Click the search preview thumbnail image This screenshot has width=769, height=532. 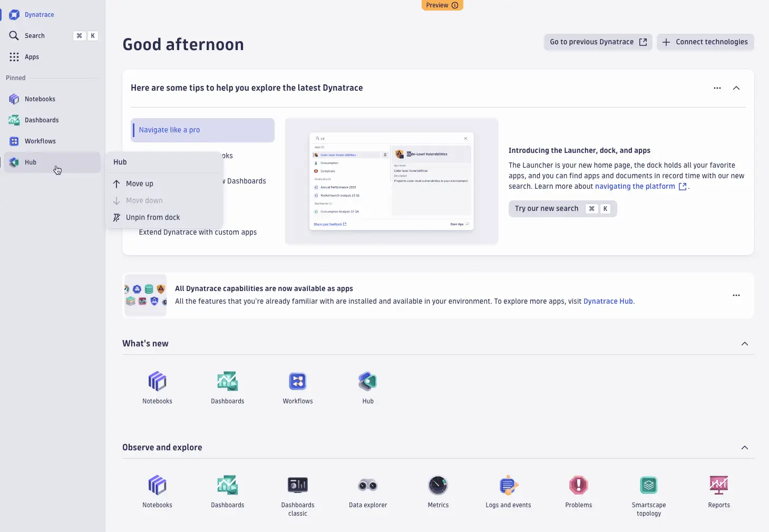pyautogui.click(x=391, y=181)
